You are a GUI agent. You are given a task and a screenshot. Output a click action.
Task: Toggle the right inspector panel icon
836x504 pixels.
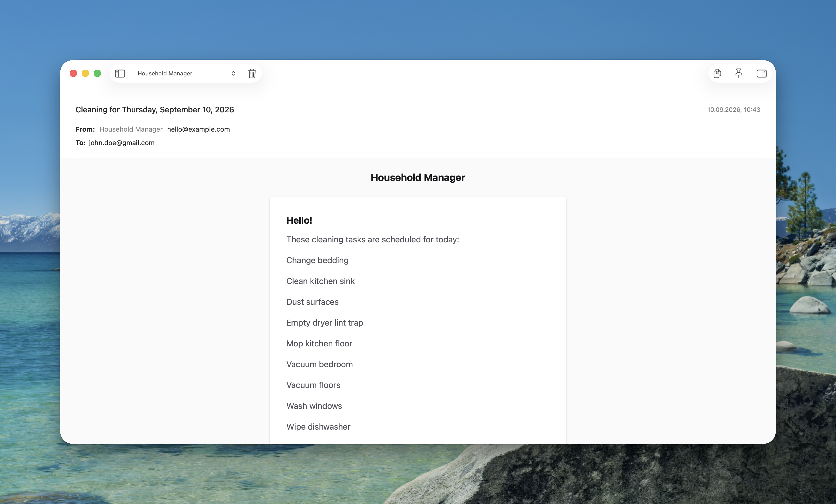point(761,74)
